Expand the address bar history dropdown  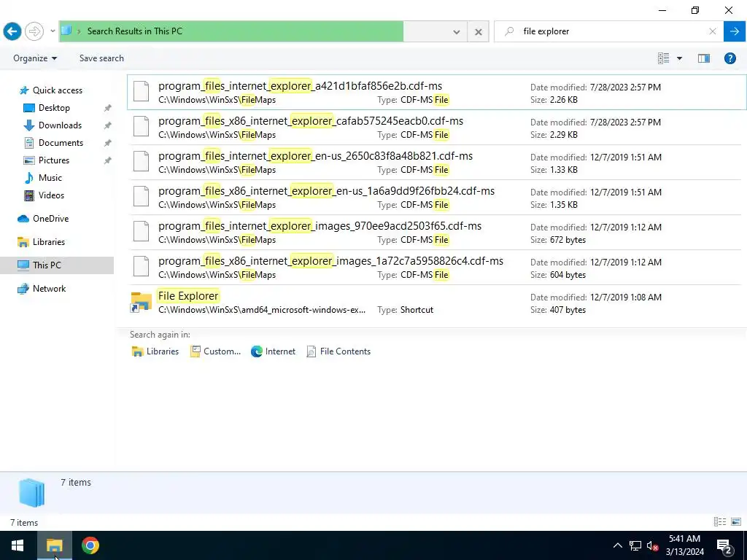click(x=457, y=32)
